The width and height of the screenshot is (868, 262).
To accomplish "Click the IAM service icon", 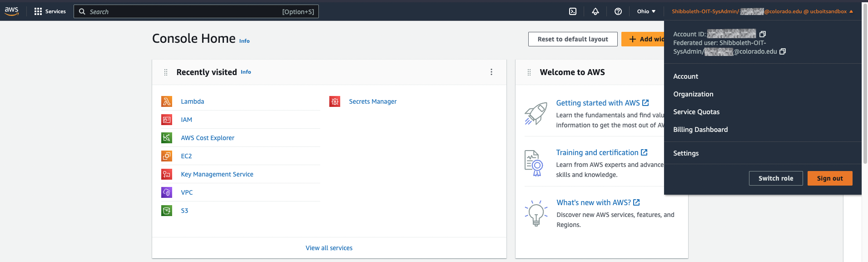I will coord(167,120).
